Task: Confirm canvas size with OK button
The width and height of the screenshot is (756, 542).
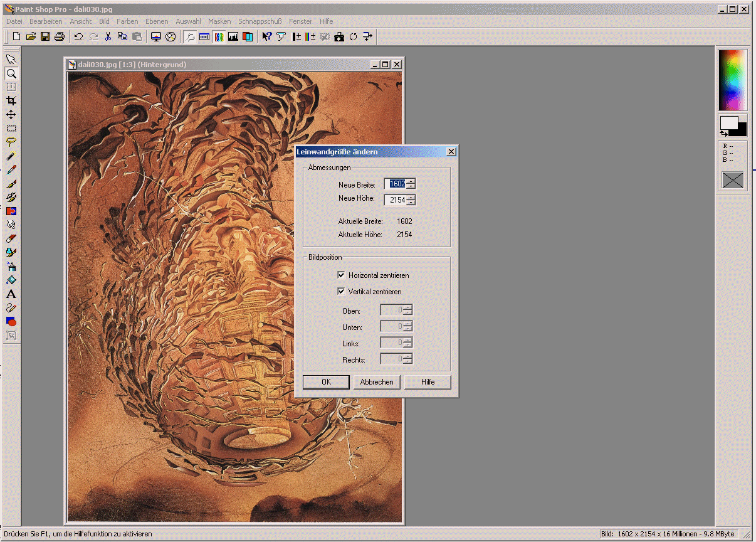Action: tap(326, 382)
